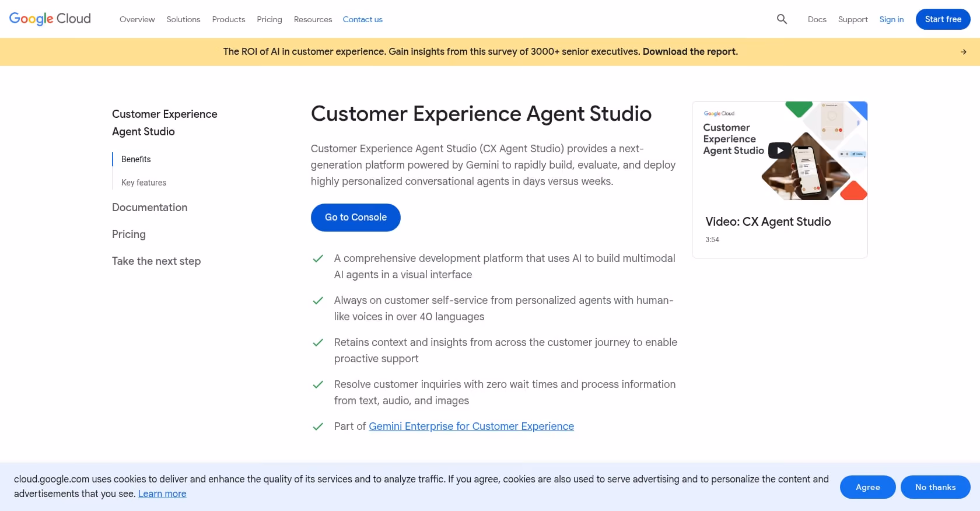This screenshot has width=980, height=511.
Task: Jump to Key features section
Action: click(143, 183)
